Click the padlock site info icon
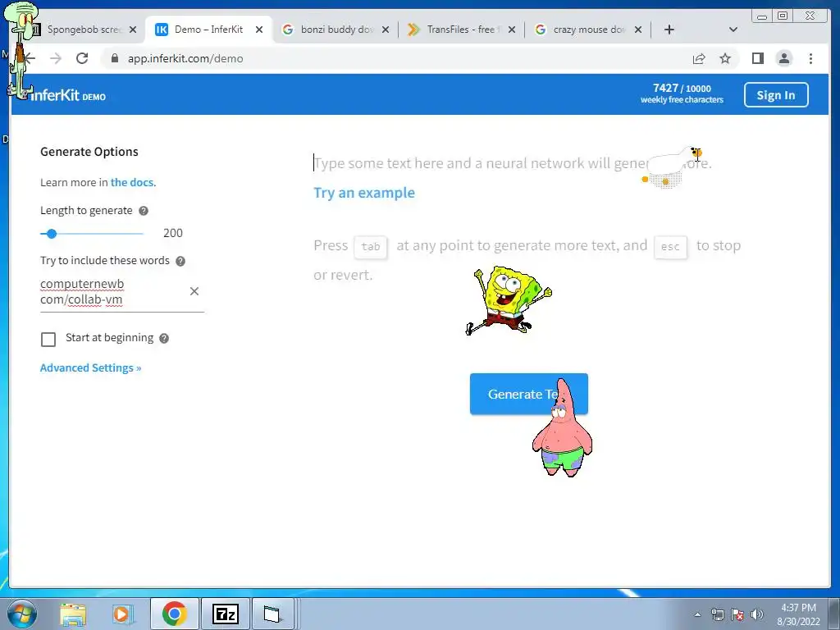Screen dimensions: 840x630 click(115, 58)
